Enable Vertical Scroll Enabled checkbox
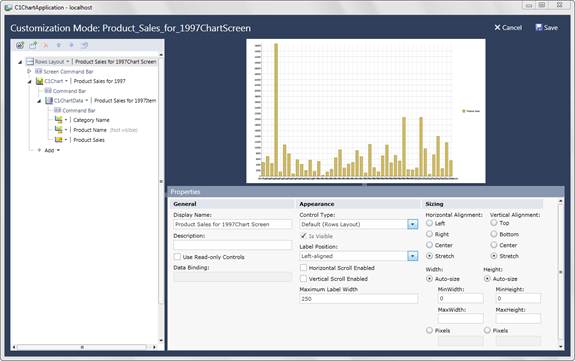This screenshot has width=575, height=361. tap(303, 279)
